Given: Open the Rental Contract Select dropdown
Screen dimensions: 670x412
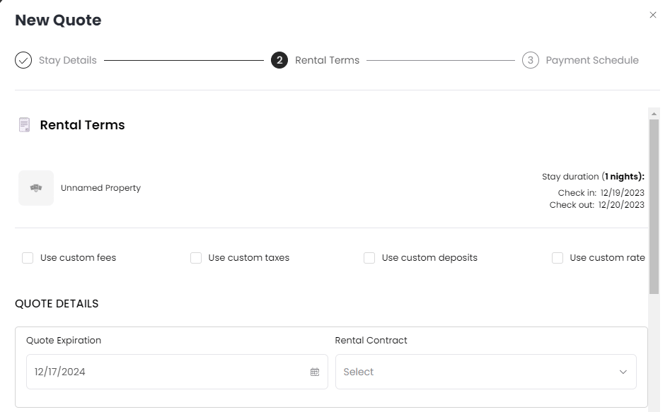Looking at the screenshot, I should click(x=485, y=372).
